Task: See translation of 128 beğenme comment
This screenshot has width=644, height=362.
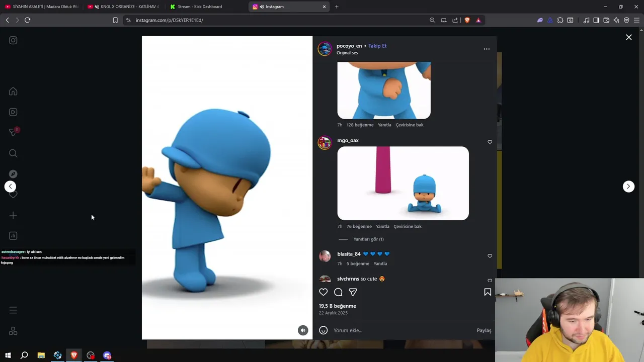Action: pyautogui.click(x=410, y=125)
